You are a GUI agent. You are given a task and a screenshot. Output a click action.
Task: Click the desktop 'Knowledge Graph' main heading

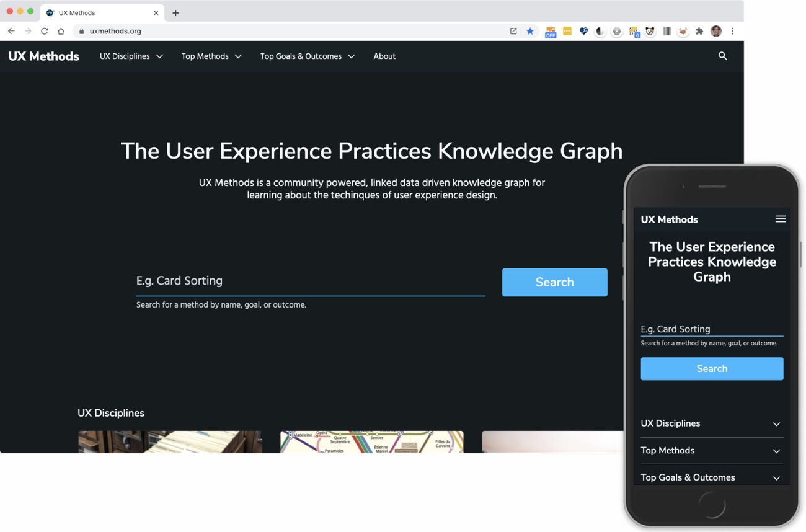coord(371,151)
